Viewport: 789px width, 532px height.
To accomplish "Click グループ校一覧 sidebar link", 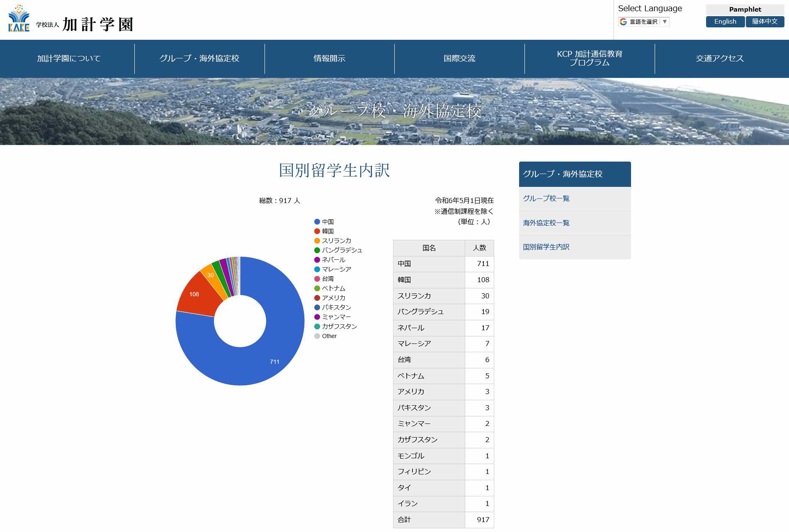I will pos(546,198).
